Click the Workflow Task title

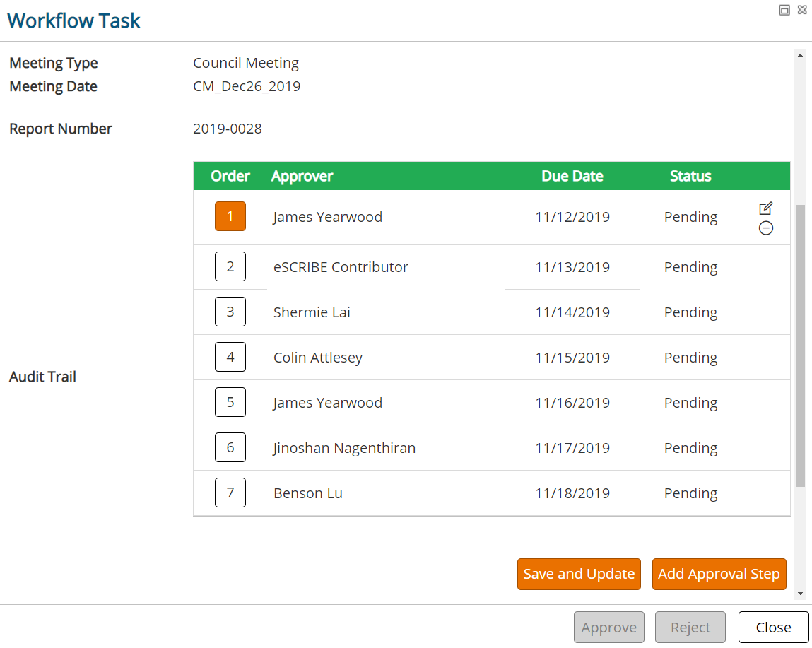(73, 20)
